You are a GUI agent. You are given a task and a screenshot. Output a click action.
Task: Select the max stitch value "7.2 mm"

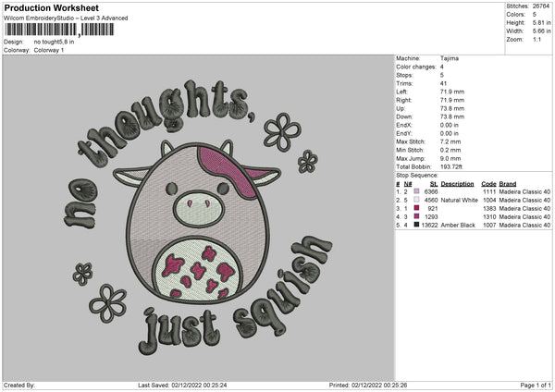450,141
